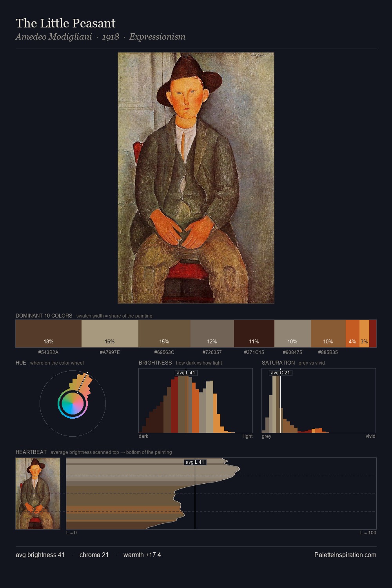Click the vivid axis label under the Saturation histogram
The height and width of the screenshot is (588, 392).
[370, 436]
